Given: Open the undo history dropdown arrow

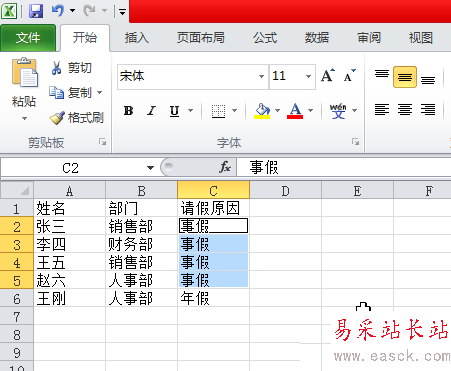Looking at the screenshot, I should 72,11.
